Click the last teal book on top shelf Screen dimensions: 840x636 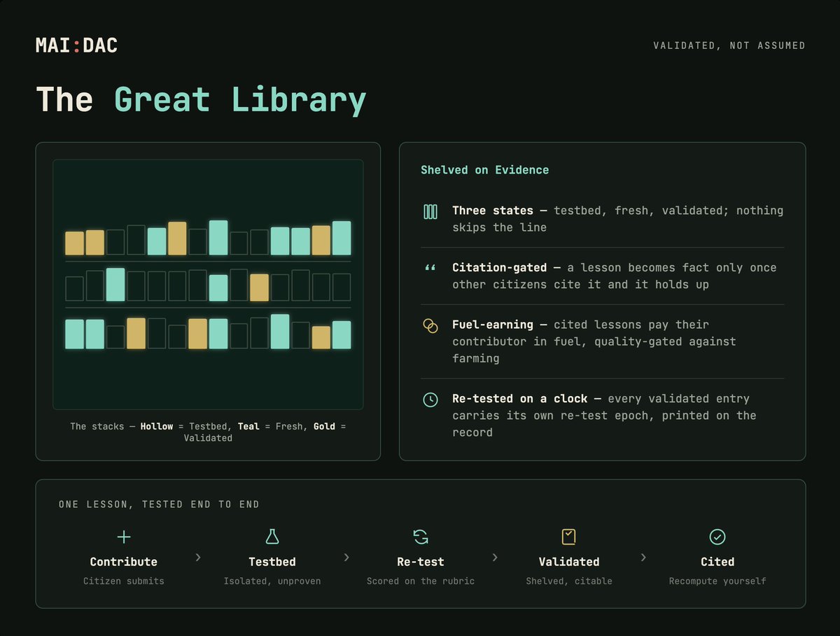[x=342, y=238]
